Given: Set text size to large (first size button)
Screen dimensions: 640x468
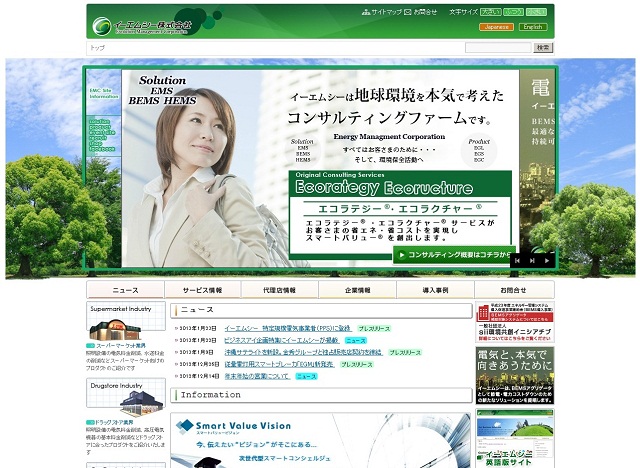Looking at the screenshot, I should click(x=491, y=12).
